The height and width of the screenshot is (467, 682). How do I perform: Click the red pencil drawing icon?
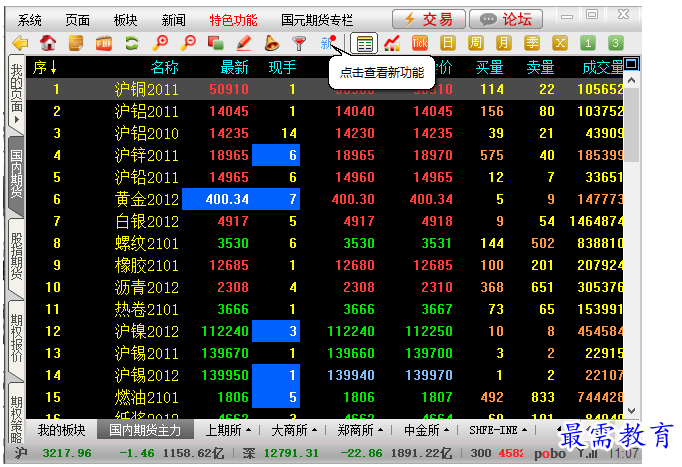coord(243,43)
